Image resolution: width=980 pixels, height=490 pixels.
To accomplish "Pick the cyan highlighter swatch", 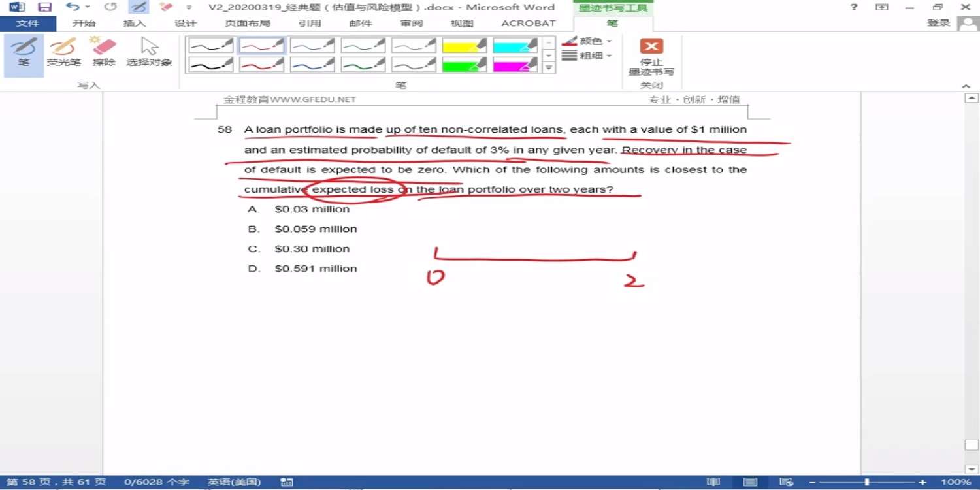I will (x=515, y=45).
